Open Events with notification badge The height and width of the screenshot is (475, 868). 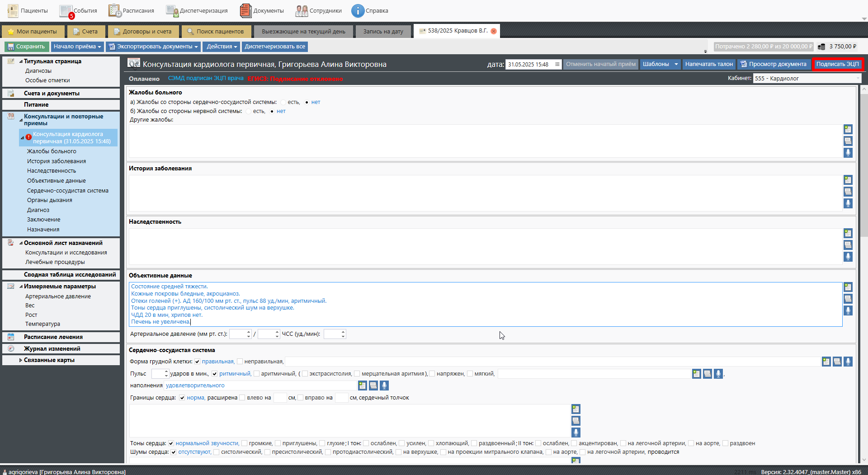click(x=66, y=11)
